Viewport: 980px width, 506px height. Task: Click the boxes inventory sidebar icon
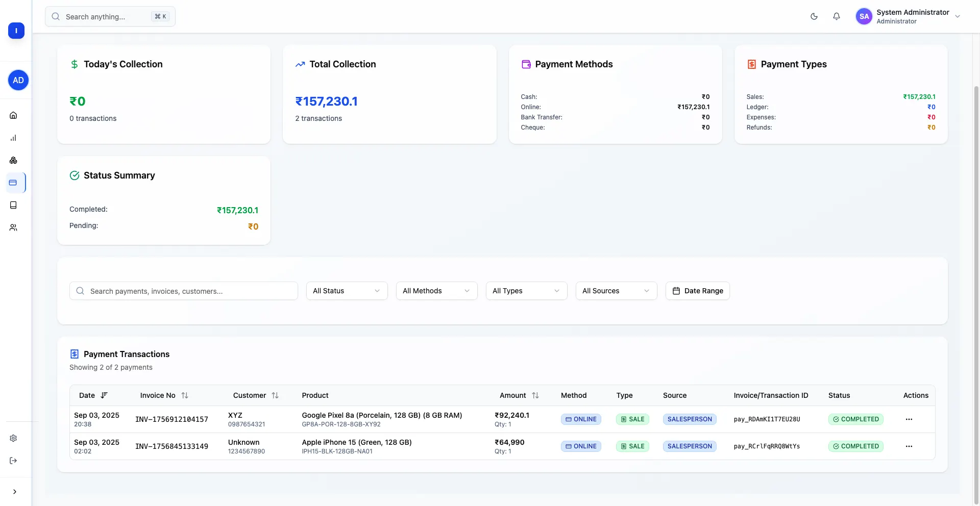click(13, 160)
